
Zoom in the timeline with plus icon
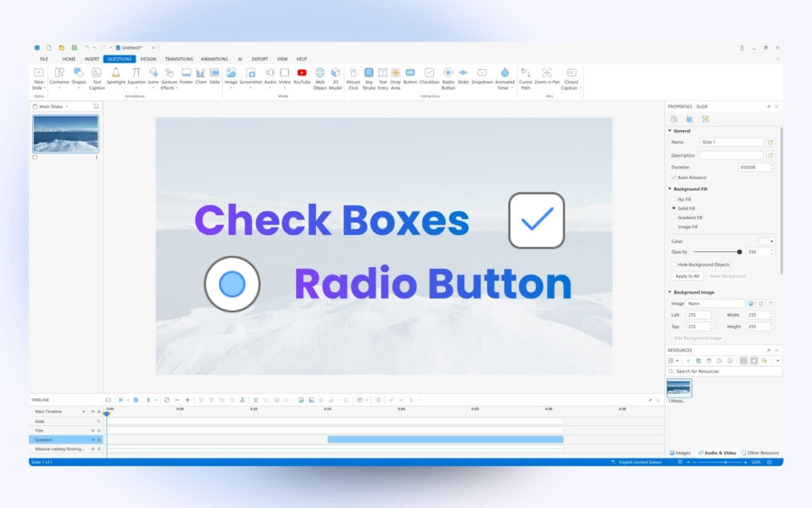coord(187,400)
